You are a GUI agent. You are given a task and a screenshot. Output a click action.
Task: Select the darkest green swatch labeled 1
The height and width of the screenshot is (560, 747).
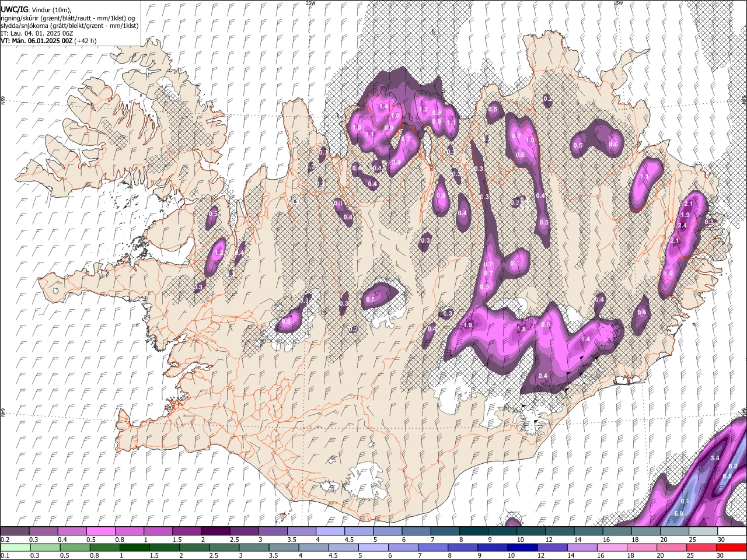point(134,547)
